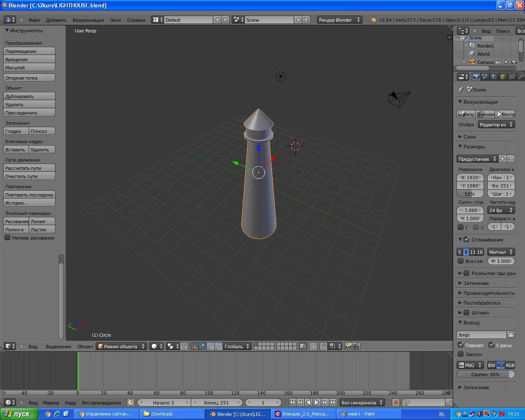Jump to the timeline's last frame
Image resolution: width=525 pixels, height=420 pixels.
point(333,402)
